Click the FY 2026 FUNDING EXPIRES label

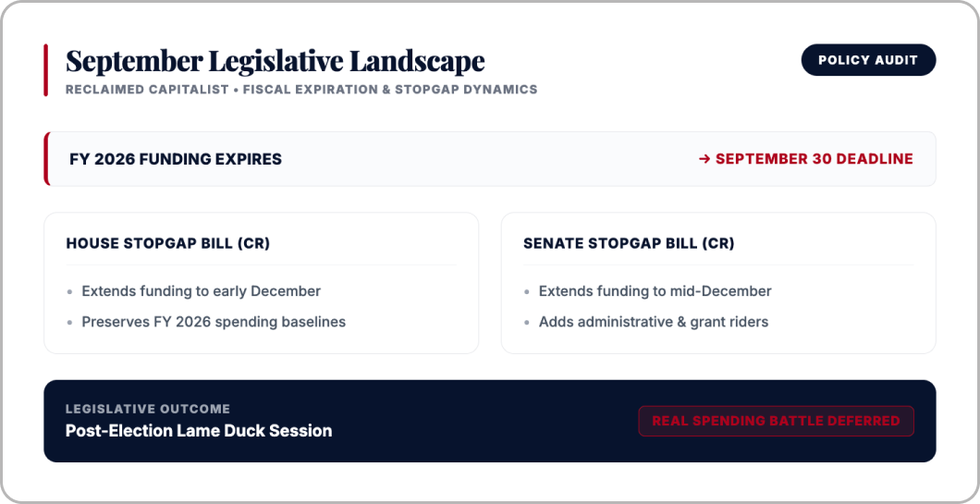tap(176, 159)
